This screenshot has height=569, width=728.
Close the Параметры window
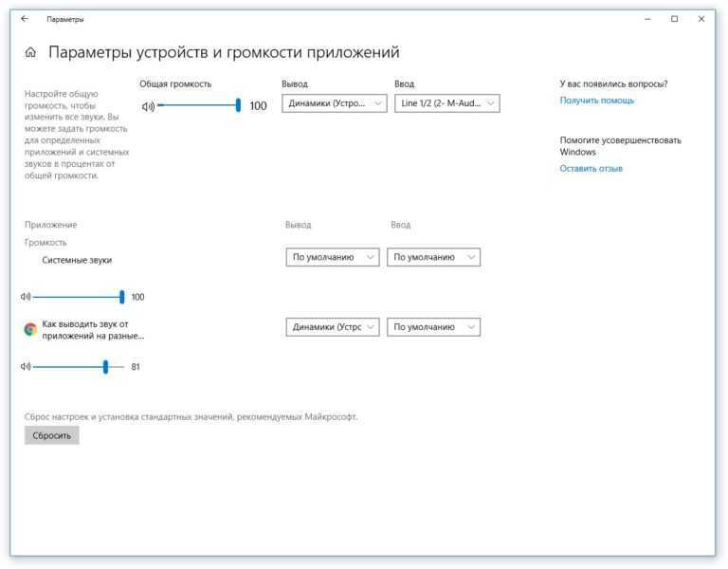(701, 19)
